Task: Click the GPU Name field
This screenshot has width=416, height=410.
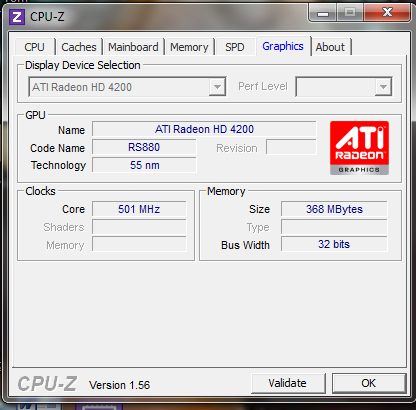Action: pyautogui.click(x=204, y=129)
